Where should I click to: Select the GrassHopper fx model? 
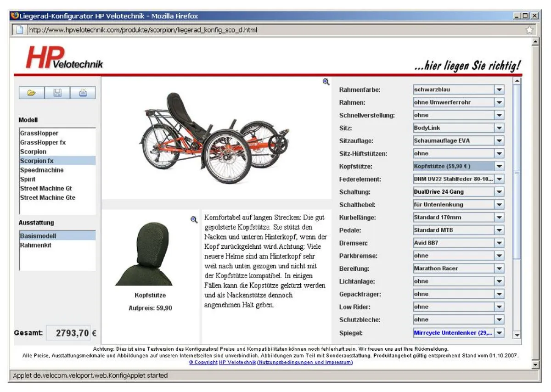pos(42,142)
